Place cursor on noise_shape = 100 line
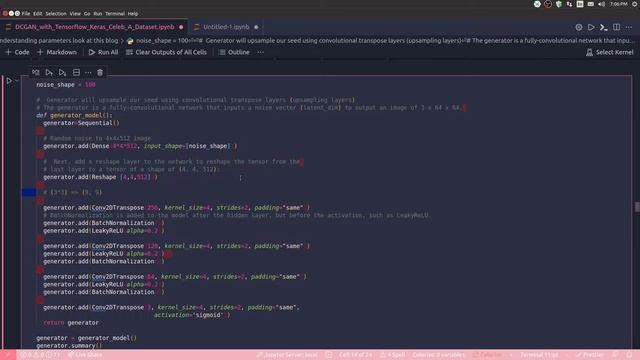 (66, 85)
